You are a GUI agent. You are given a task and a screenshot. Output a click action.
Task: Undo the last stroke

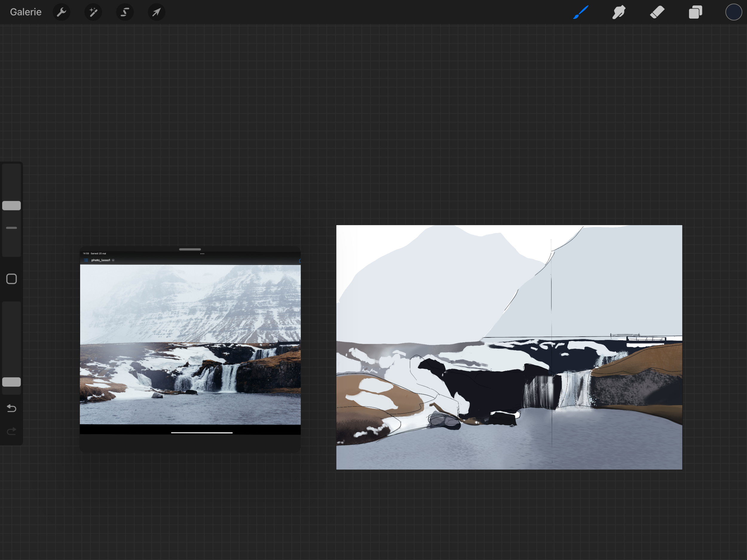(x=11, y=408)
